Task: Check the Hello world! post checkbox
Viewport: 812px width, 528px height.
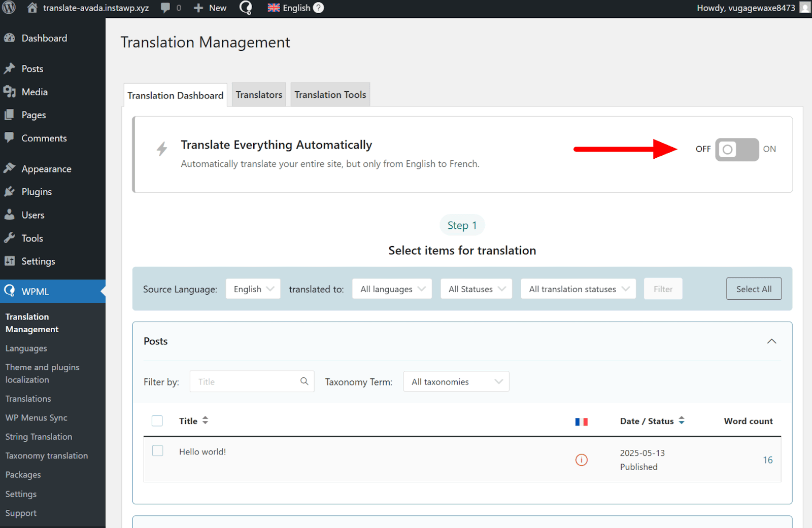Action: (x=158, y=451)
